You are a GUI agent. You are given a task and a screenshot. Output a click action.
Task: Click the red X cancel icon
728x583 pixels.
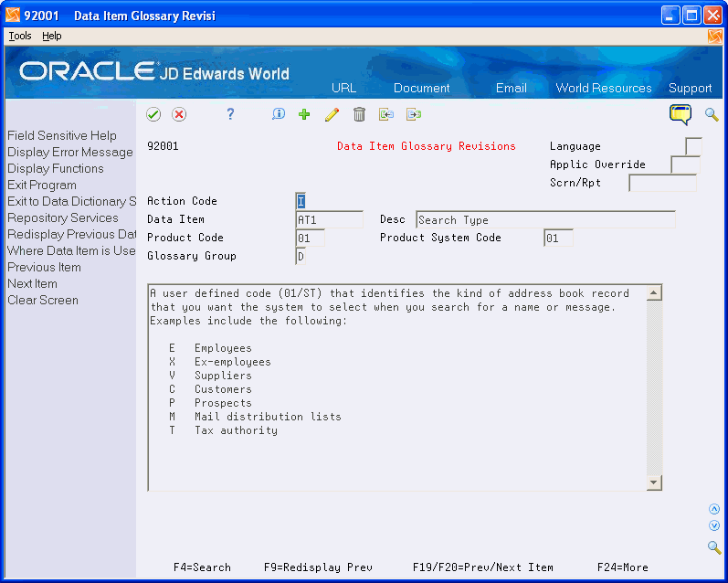179,114
